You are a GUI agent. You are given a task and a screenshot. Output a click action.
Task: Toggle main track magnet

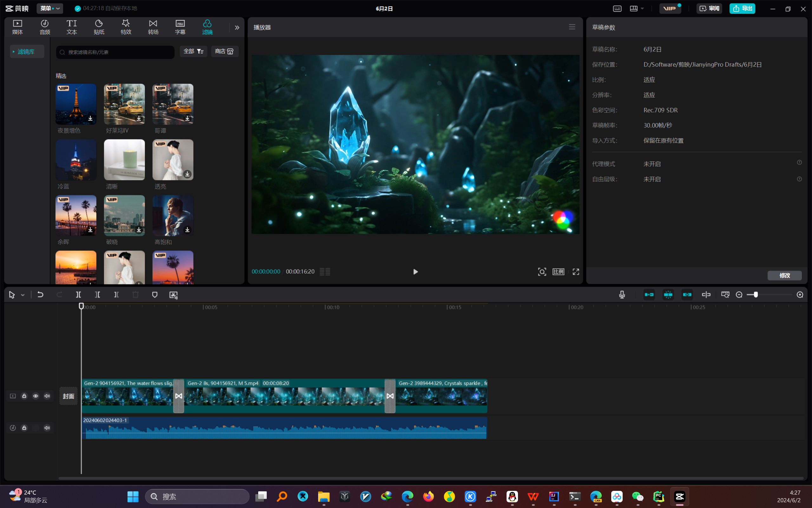point(649,295)
